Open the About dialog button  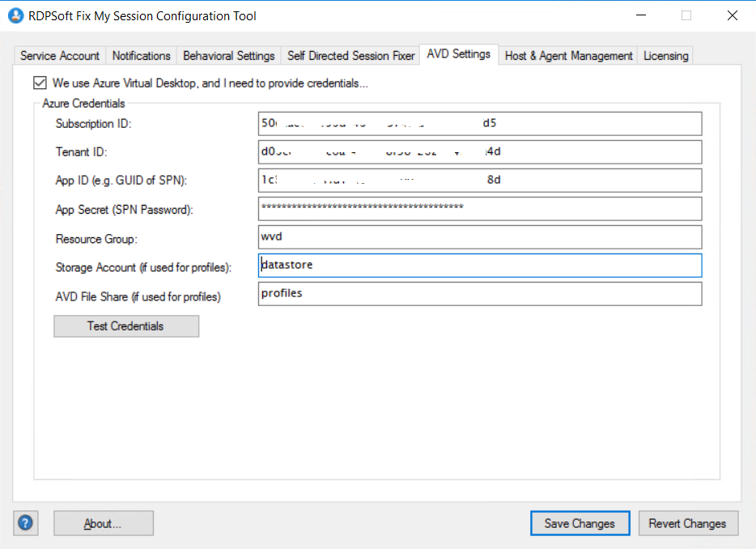pyautogui.click(x=103, y=523)
